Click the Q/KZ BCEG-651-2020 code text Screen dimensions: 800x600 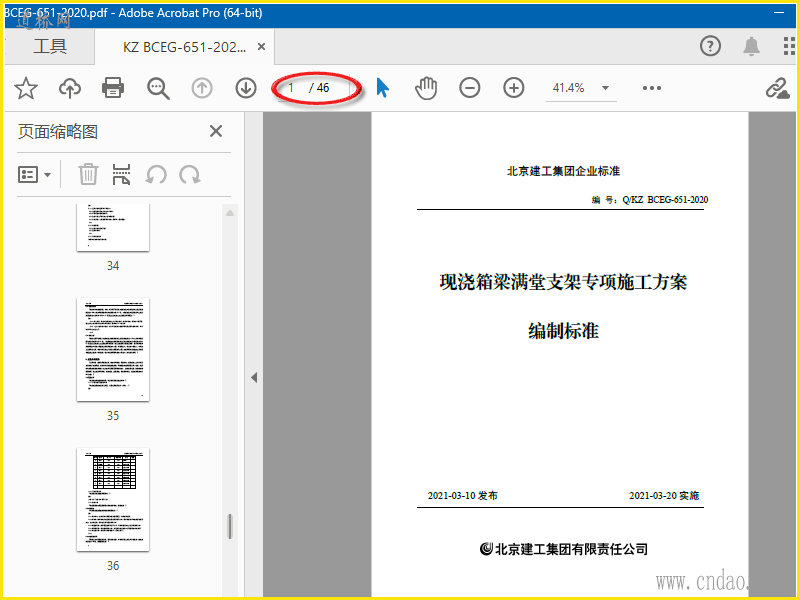pos(665,199)
